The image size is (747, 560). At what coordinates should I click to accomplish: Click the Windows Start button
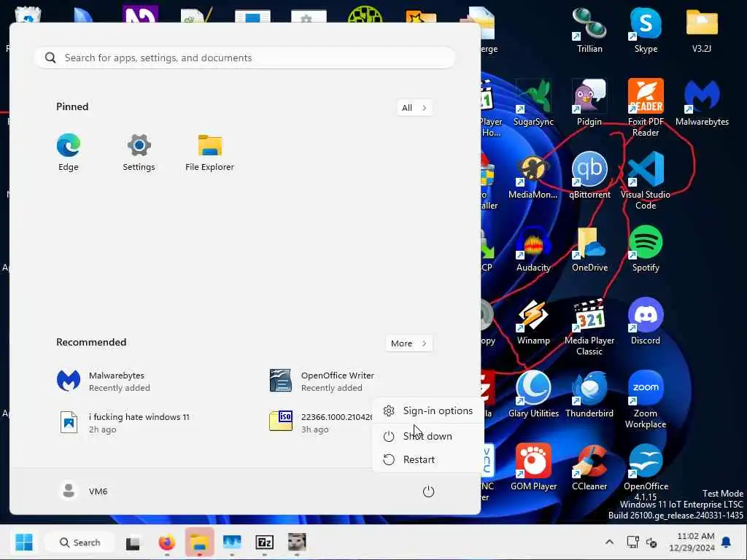(24, 542)
